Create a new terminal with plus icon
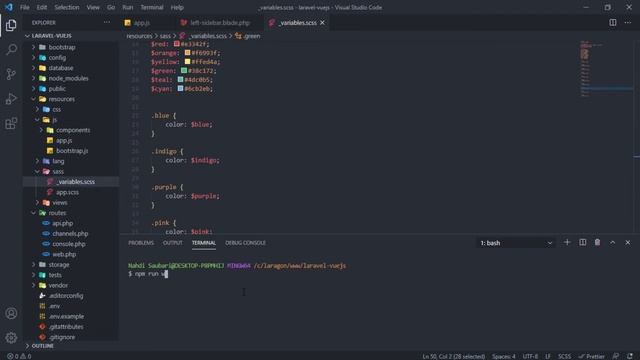 coord(567,242)
